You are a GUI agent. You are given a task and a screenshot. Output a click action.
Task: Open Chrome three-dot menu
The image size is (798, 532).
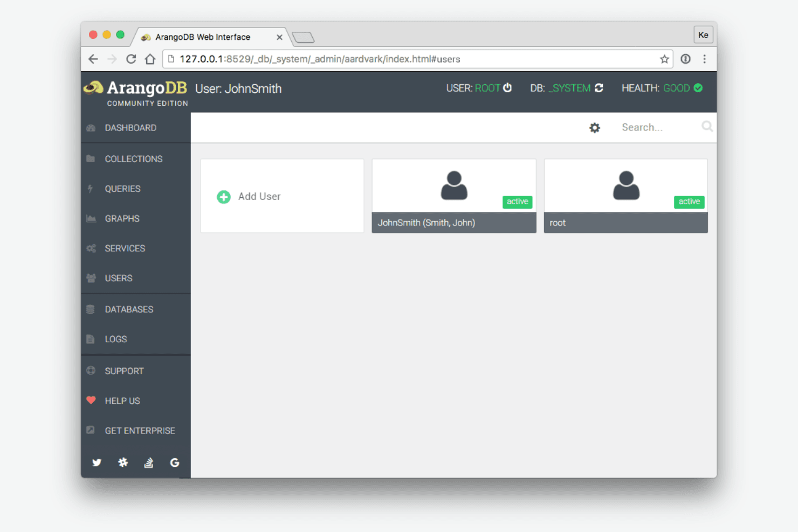(704, 59)
